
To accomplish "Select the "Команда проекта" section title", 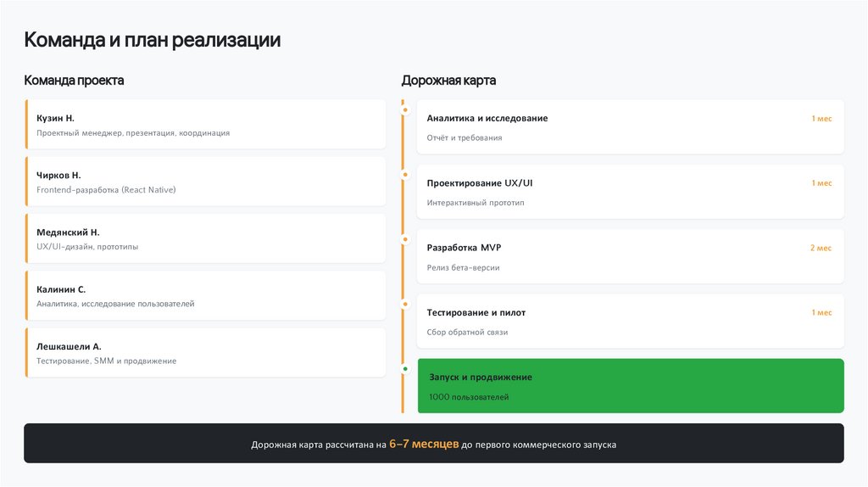I will point(74,81).
